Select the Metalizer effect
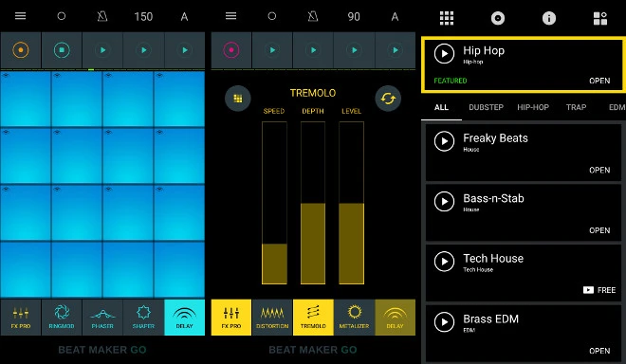The width and height of the screenshot is (626, 364). click(x=354, y=318)
